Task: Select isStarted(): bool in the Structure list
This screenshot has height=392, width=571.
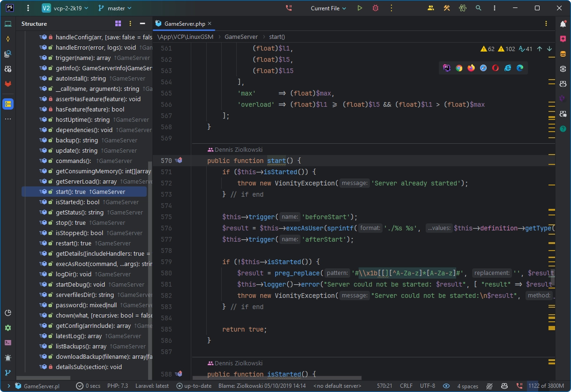Action: point(77,202)
